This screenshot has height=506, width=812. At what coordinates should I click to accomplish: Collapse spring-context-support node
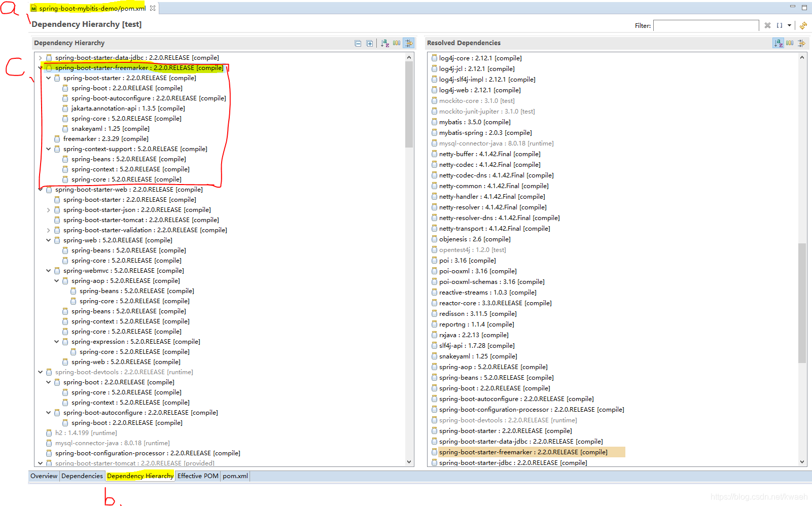49,149
